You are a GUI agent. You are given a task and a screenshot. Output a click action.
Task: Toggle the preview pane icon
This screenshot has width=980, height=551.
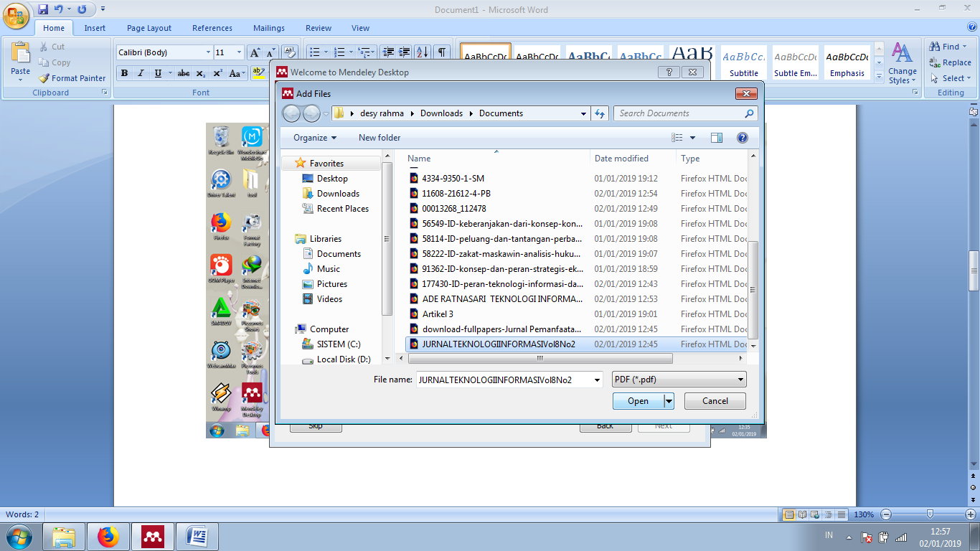pyautogui.click(x=716, y=138)
